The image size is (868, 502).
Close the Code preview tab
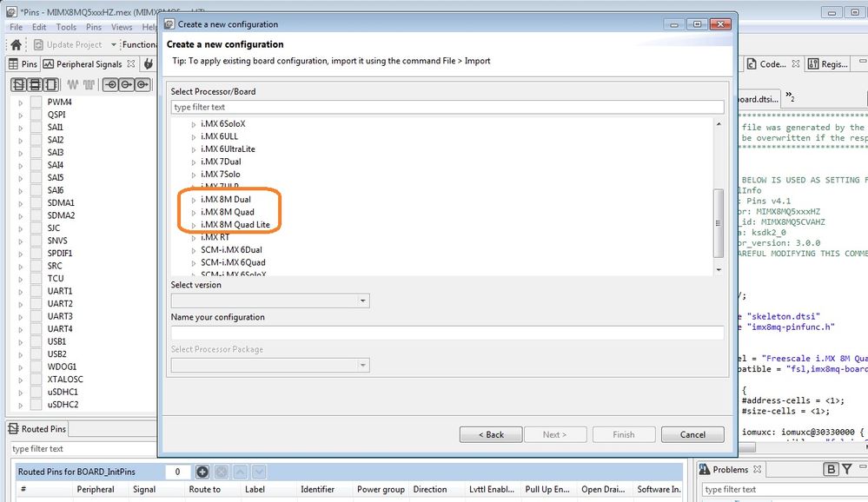(796, 63)
